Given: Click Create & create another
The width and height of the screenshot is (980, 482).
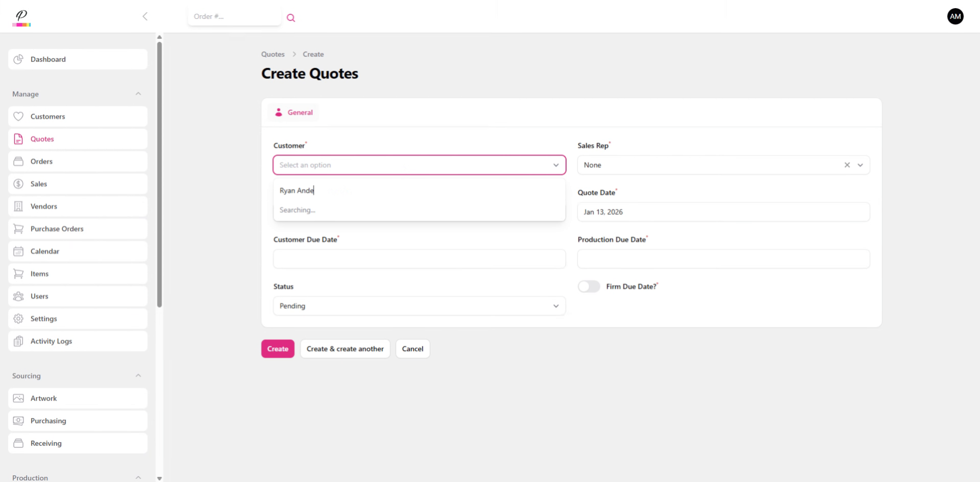Looking at the screenshot, I should 345,349.
